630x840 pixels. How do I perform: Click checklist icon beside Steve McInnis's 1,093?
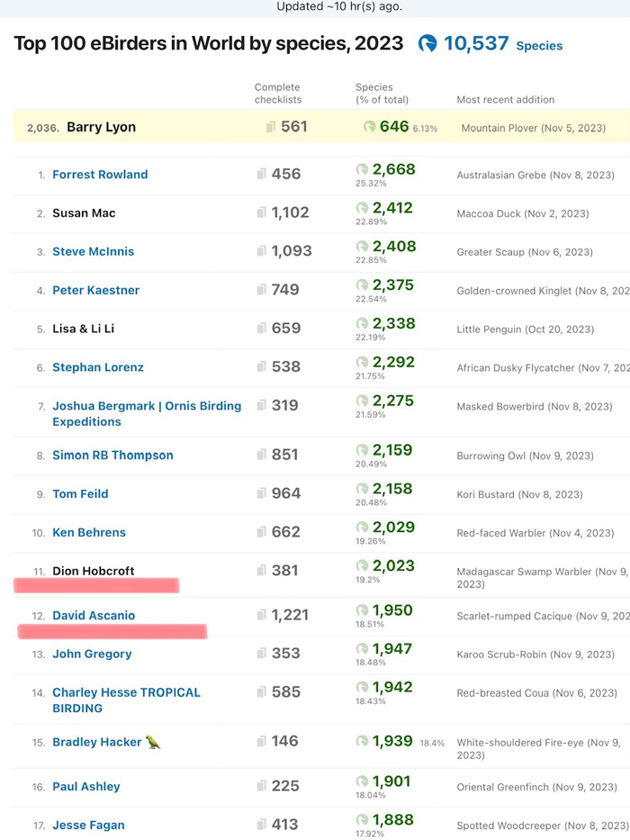coord(261,251)
